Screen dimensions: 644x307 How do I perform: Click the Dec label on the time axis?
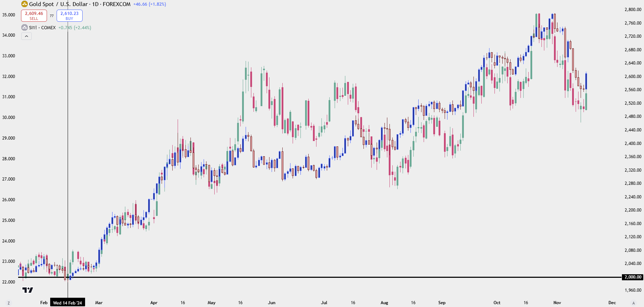click(612, 303)
